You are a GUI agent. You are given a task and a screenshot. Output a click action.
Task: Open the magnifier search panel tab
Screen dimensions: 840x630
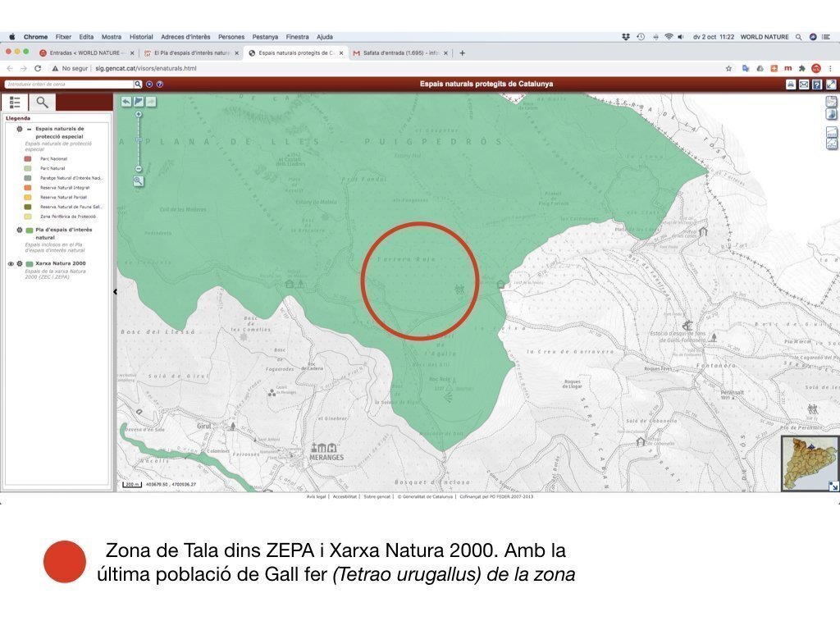coord(42,102)
